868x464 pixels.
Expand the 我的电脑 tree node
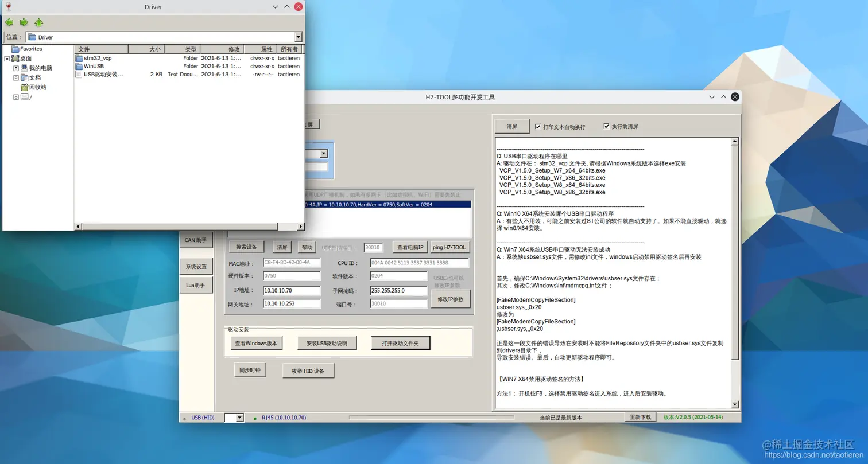coord(16,68)
